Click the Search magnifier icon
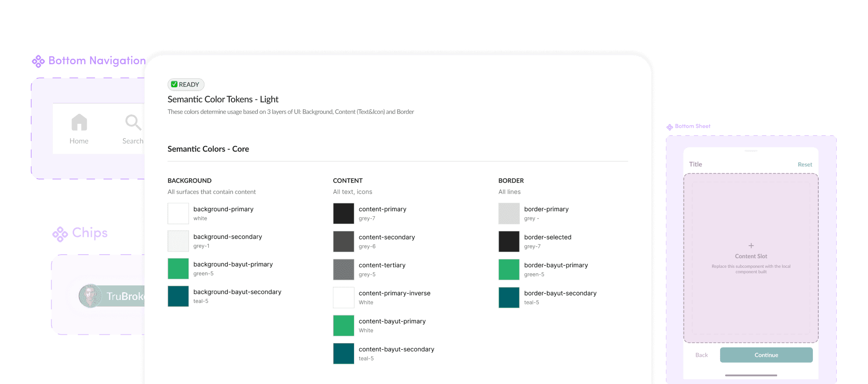Image resolution: width=868 pixels, height=384 pixels. tap(133, 122)
